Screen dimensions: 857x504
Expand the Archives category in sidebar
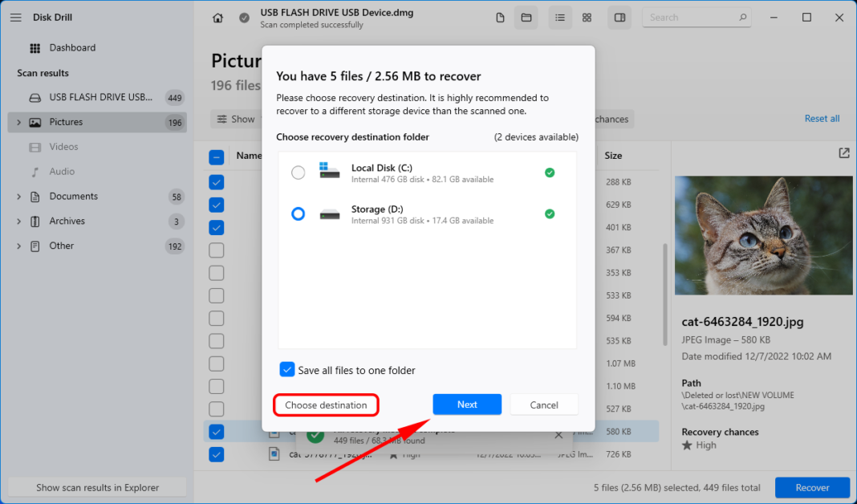point(18,222)
